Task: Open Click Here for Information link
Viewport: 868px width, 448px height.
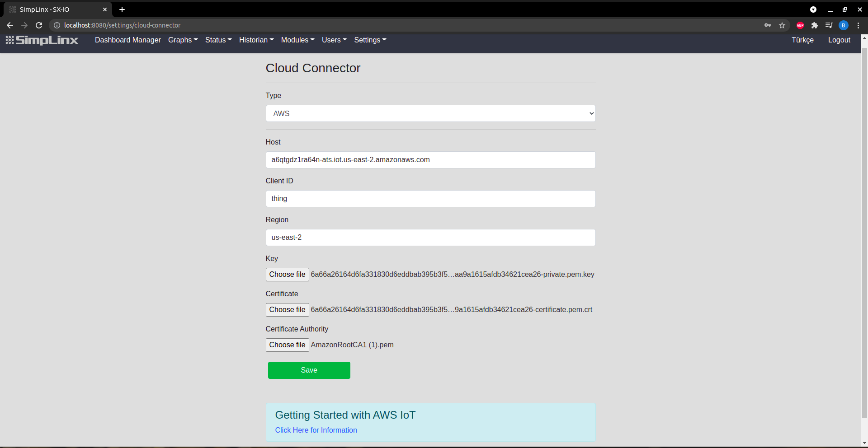Action: point(316,430)
